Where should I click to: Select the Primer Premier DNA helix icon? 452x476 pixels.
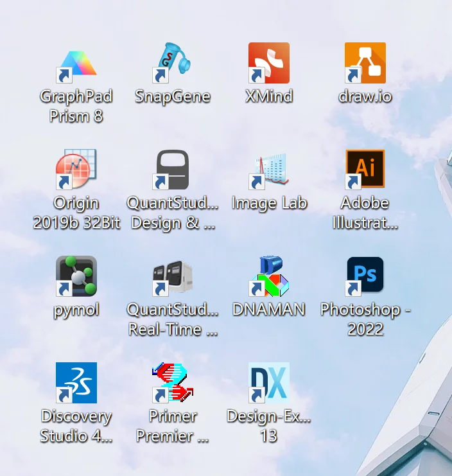pyautogui.click(x=173, y=382)
